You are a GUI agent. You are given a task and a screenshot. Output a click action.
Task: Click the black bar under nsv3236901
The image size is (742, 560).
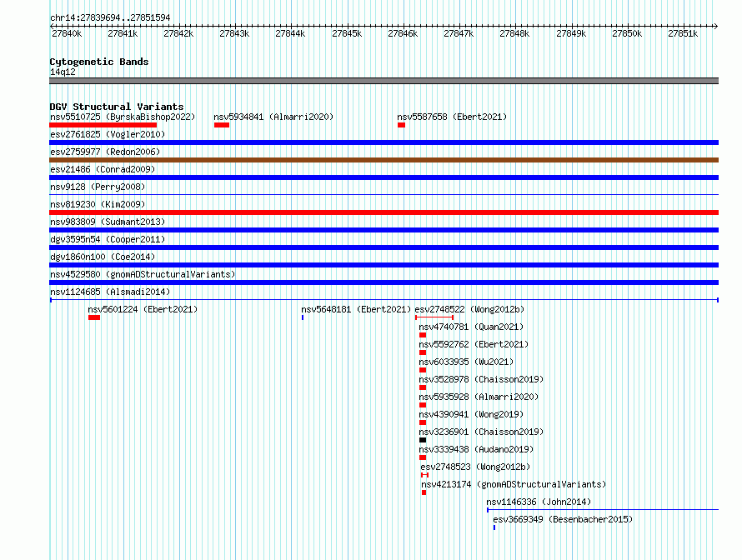423,440
